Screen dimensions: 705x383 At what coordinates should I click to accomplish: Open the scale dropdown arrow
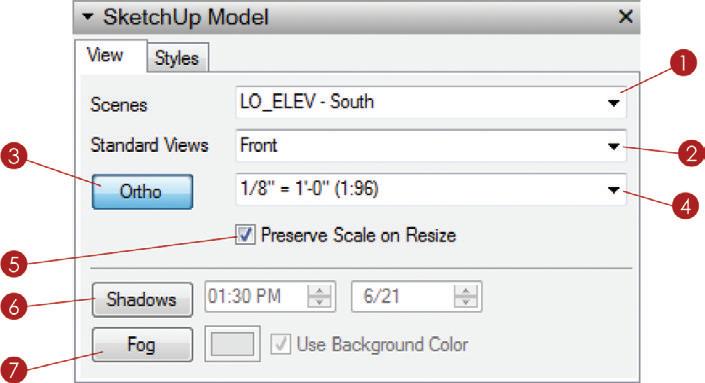pos(614,190)
